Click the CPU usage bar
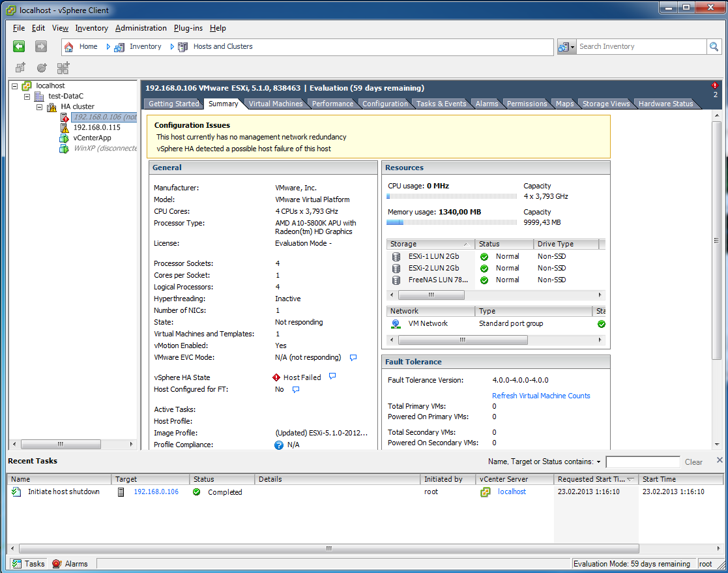 tap(452, 196)
